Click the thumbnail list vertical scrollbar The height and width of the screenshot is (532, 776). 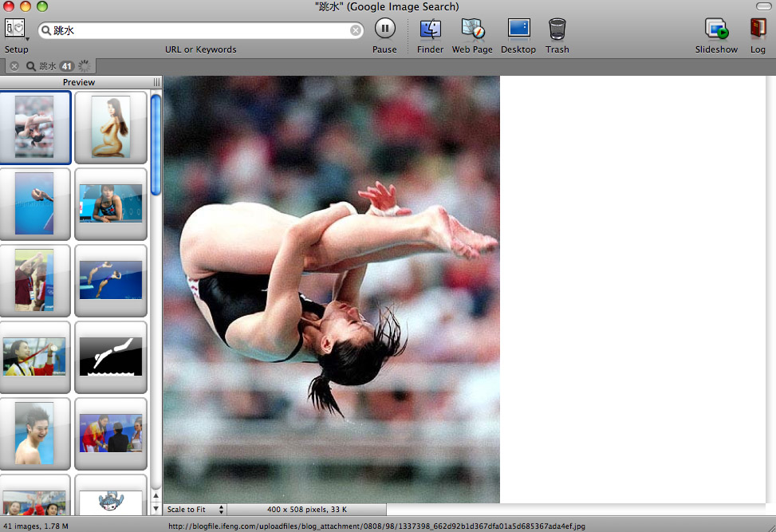(156, 144)
